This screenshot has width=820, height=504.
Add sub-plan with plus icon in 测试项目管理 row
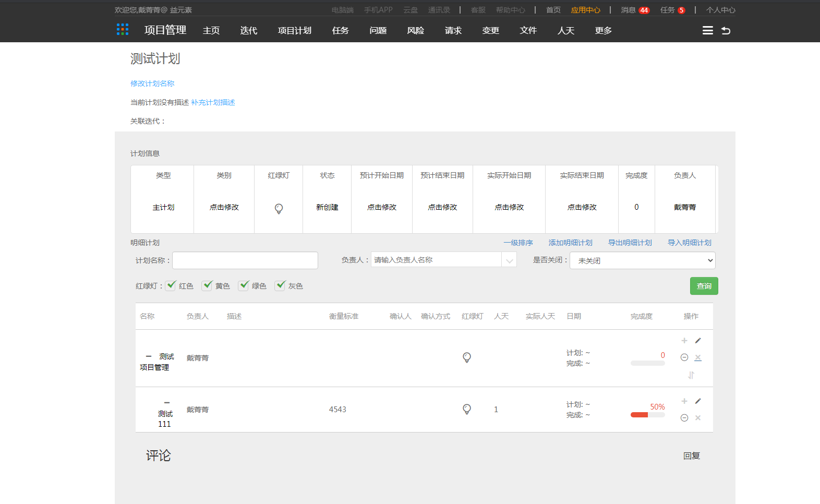684,341
